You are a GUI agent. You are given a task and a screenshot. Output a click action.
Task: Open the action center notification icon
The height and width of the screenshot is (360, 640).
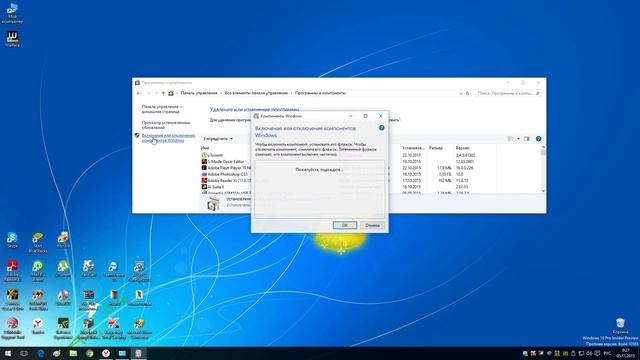[x=597, y=353]
